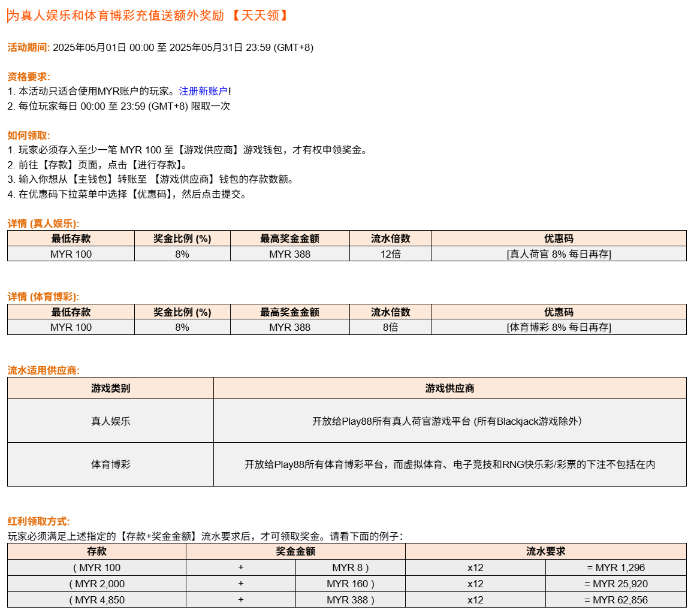The height and width of the screenshot is (616, 694).
Task: Click the 注册新账户 link
Action: tap(203, 91)
